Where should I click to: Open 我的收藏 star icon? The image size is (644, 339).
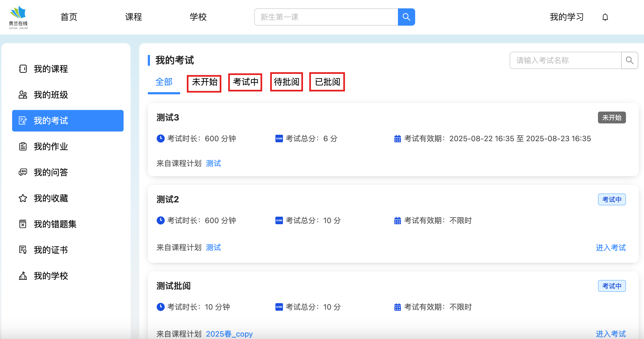[x=23, y=198]
